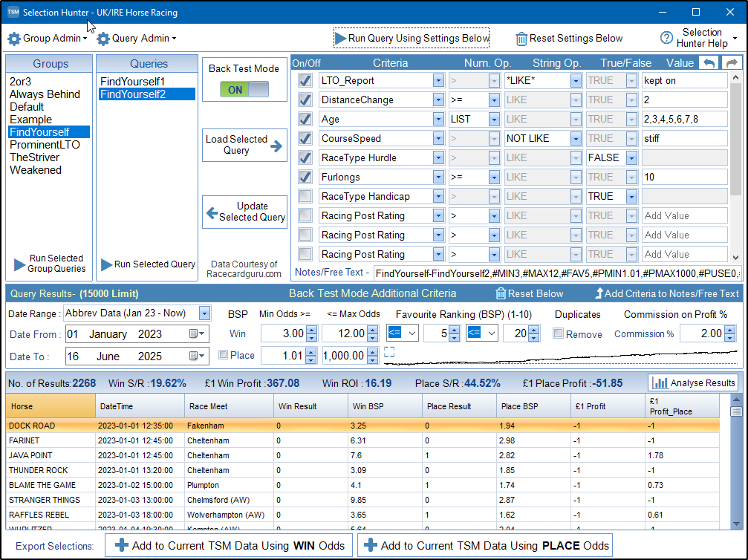The image size is (748, 560).
Task: Expand the DistanceChange criteria dropdown
Action: click(438, 100)
